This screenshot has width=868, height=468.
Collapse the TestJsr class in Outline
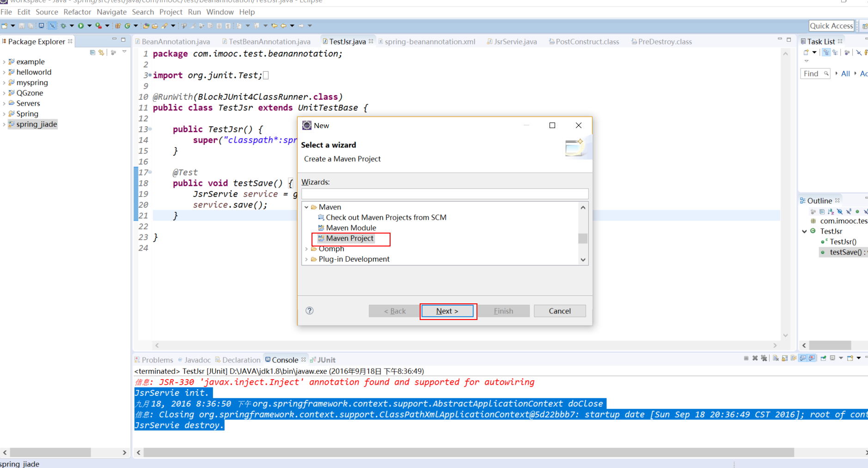(804, 231)
